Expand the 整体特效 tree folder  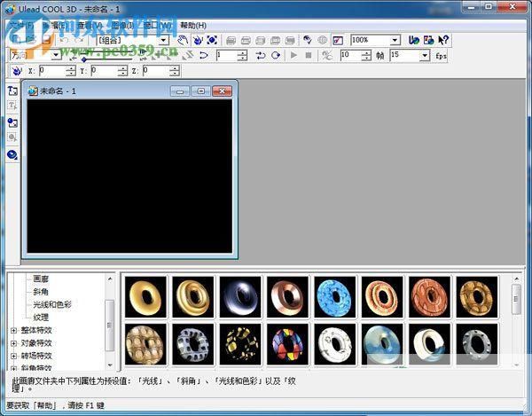pyautogui.click(x=14, y=330)
